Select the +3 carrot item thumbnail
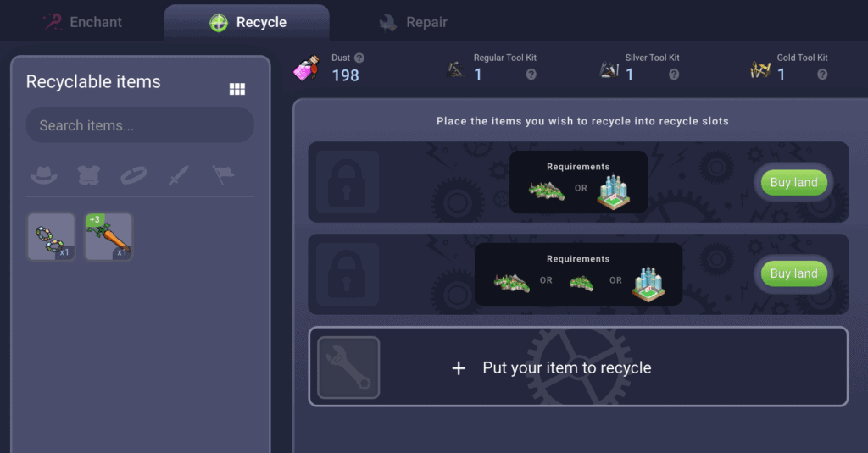Viewport: 868px width, 453px height. click(108, 237)
